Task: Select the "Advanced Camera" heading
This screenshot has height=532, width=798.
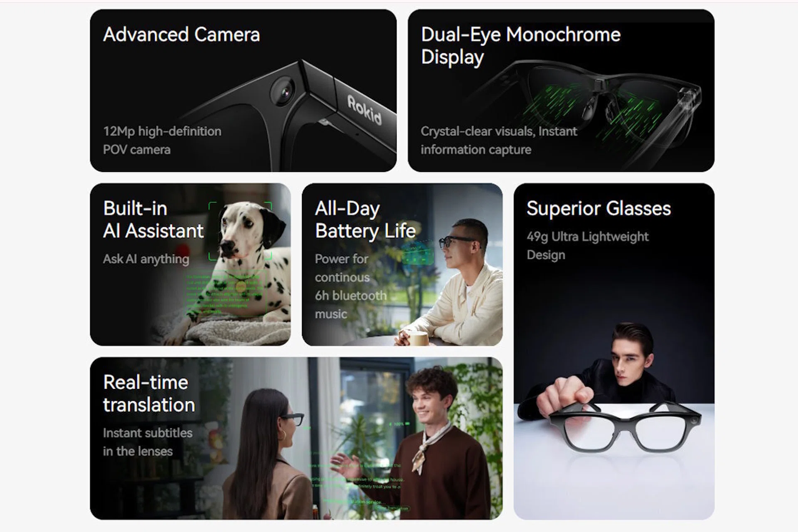Action: 181,34
